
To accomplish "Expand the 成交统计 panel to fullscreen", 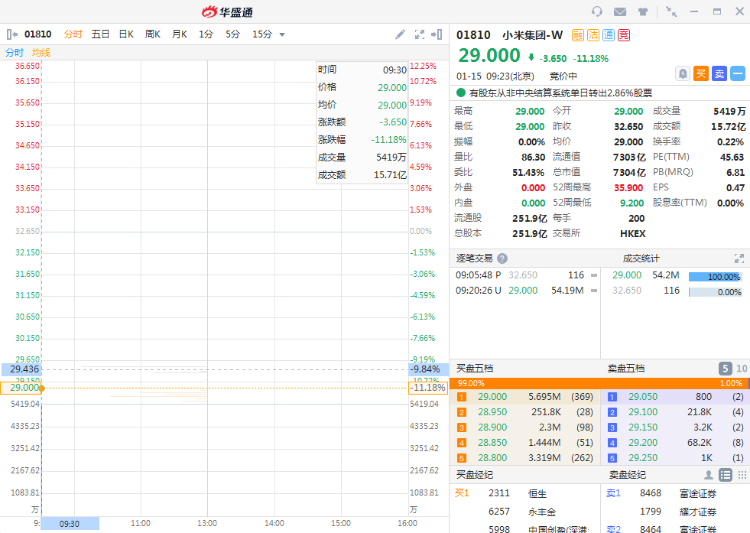I will point(739,258).
